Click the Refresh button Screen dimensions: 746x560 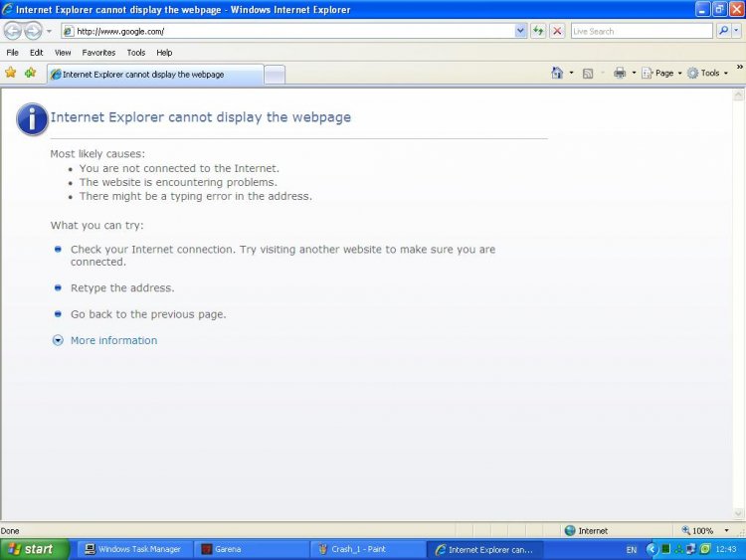(538, 32)
